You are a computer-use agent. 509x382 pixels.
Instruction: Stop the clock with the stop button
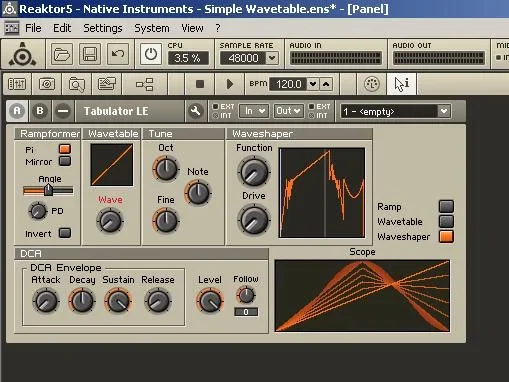coord(200,84)
